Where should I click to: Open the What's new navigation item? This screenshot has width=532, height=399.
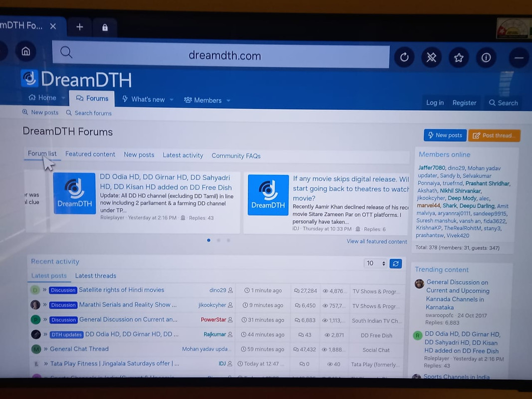point(143,99)
